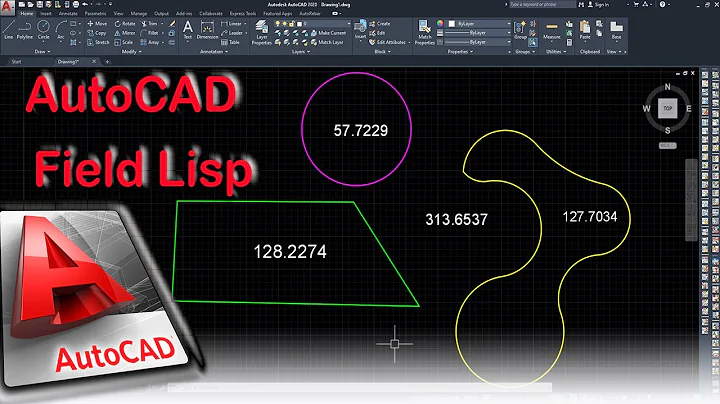Click the Undo arrow in quick access toolbar

coord(85,4)
